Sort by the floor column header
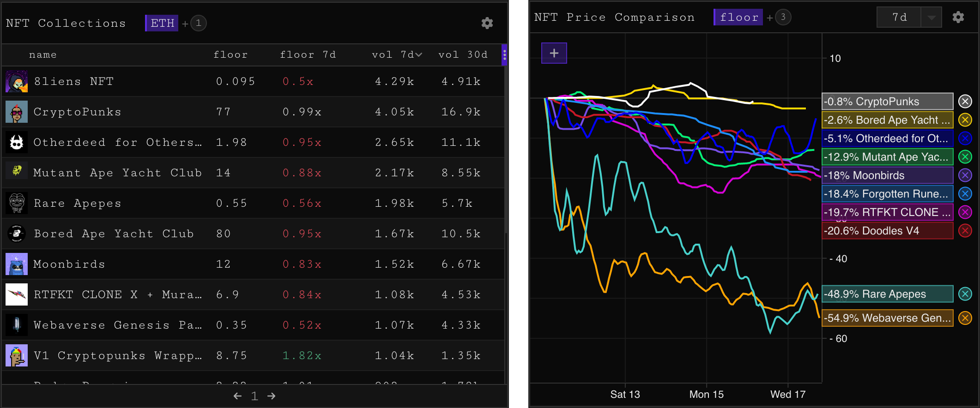 [x=230, y=55]
